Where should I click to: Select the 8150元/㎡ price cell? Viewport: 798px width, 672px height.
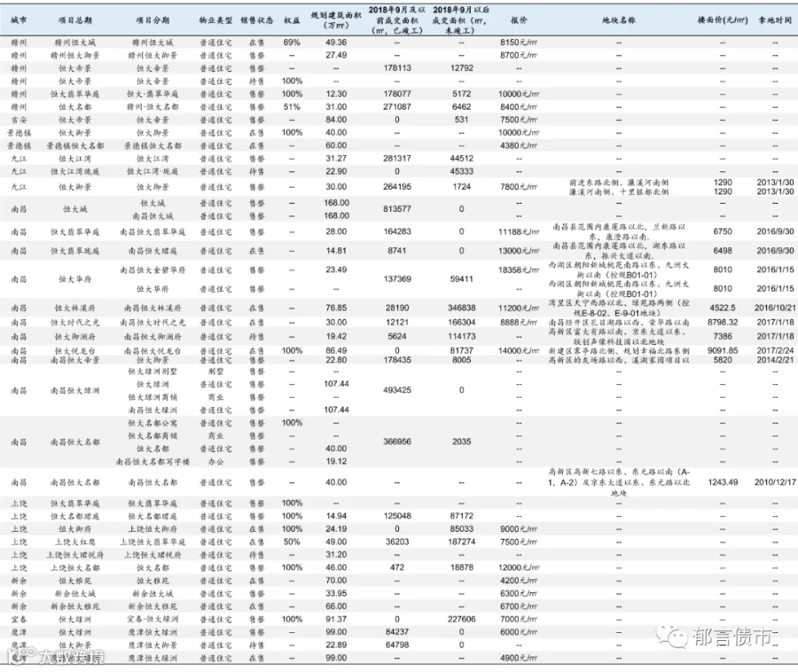[x=519, y=43]
